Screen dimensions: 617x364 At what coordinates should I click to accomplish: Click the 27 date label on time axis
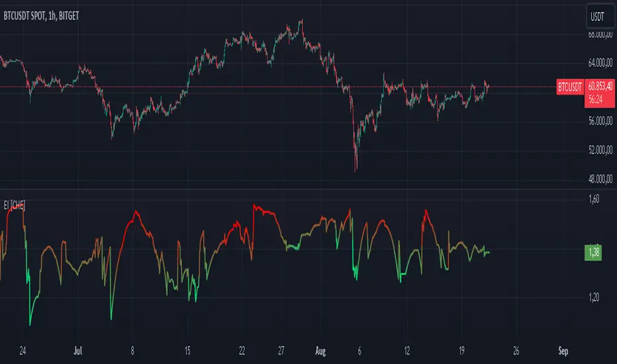point(281,351)
